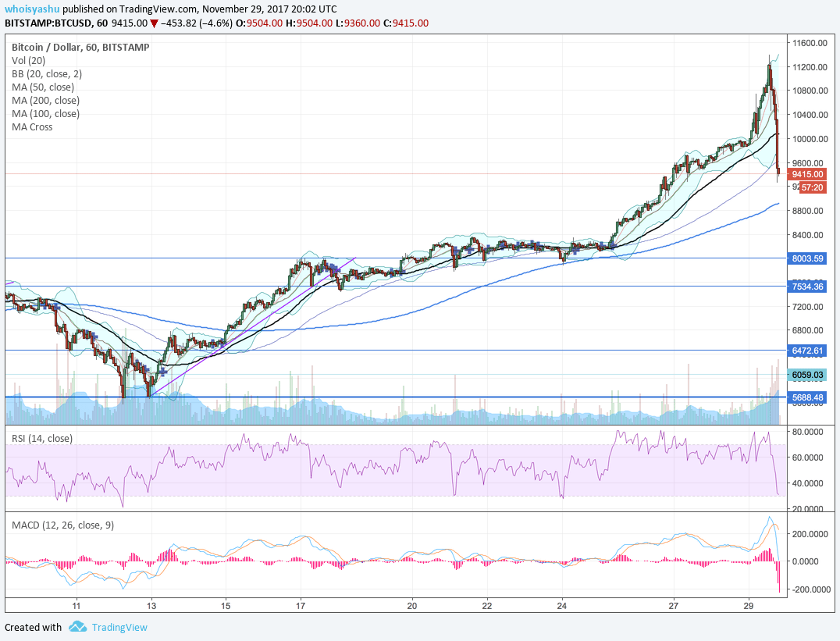Select the MA Cross indicator label
Image resolution: width=840 pixels, height=641 pixels.
pos(32,127)
